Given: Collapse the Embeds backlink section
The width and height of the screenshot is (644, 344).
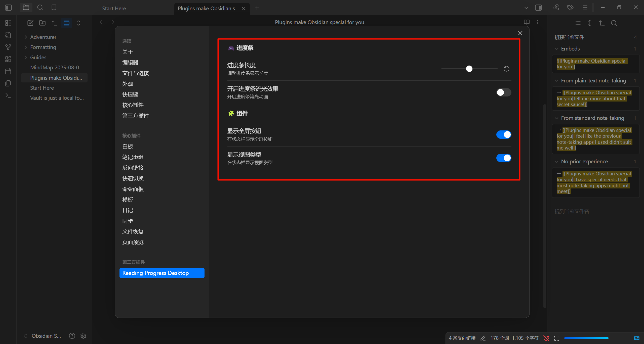Looking at the screenshot, I should pyautogui.click(x=556, y=49).
